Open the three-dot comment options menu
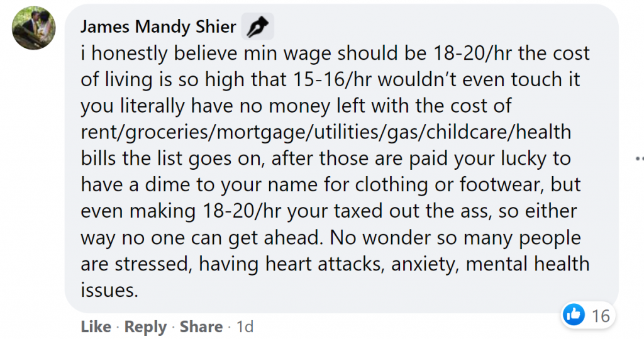 pyautogui.click(x=639, y=158)
